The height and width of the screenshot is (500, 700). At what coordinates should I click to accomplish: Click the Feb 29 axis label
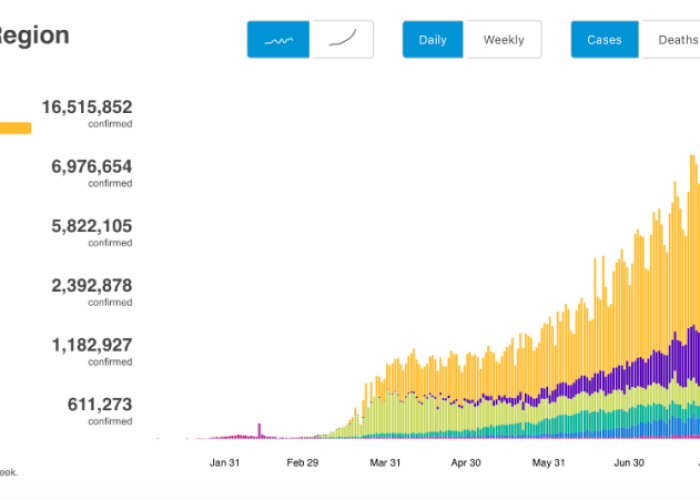point(303,463)
